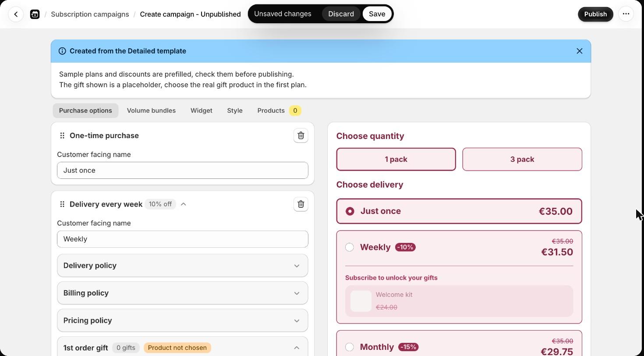The height and width of the screenshot is (356, 644).
Task: Click the 10% off badge
Action: tap(160, 204)
